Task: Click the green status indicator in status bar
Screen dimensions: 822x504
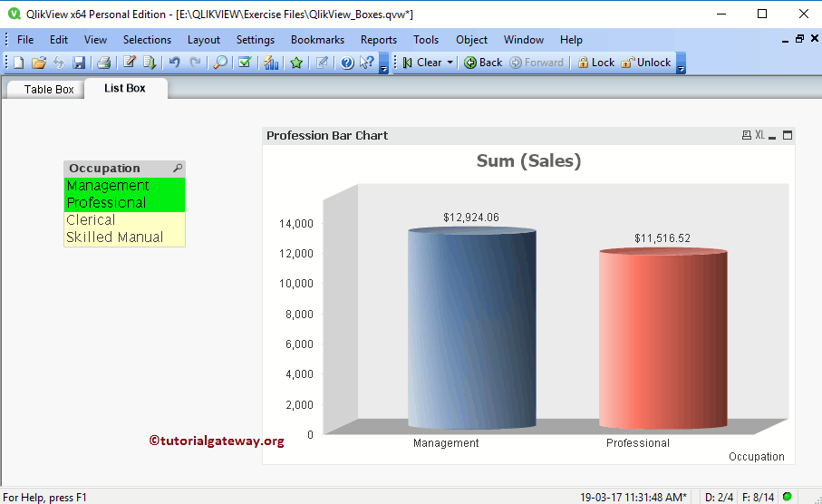Action: [788, 496]
